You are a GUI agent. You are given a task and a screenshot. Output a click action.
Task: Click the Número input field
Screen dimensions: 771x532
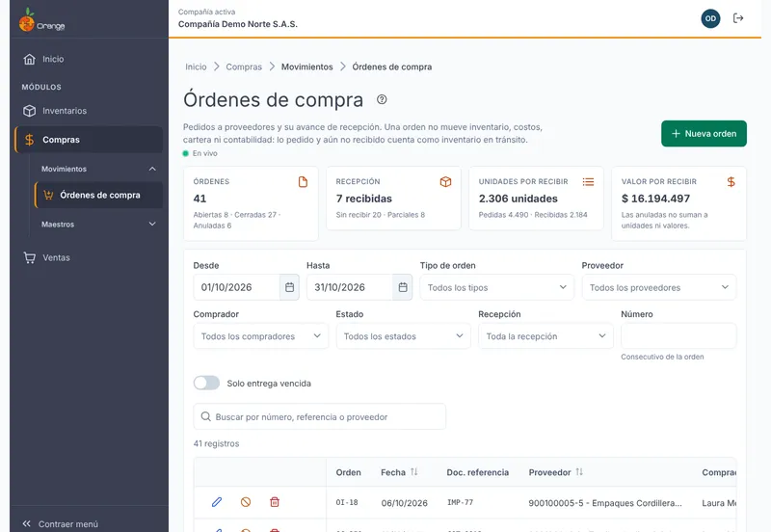pyautogui.click(x=678, y=336)
